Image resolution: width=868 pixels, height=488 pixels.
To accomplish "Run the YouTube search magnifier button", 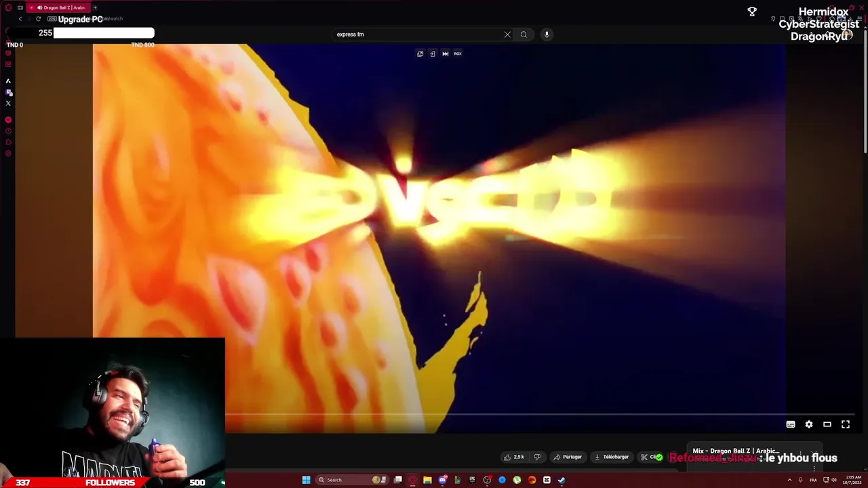I will coord(524,35).
